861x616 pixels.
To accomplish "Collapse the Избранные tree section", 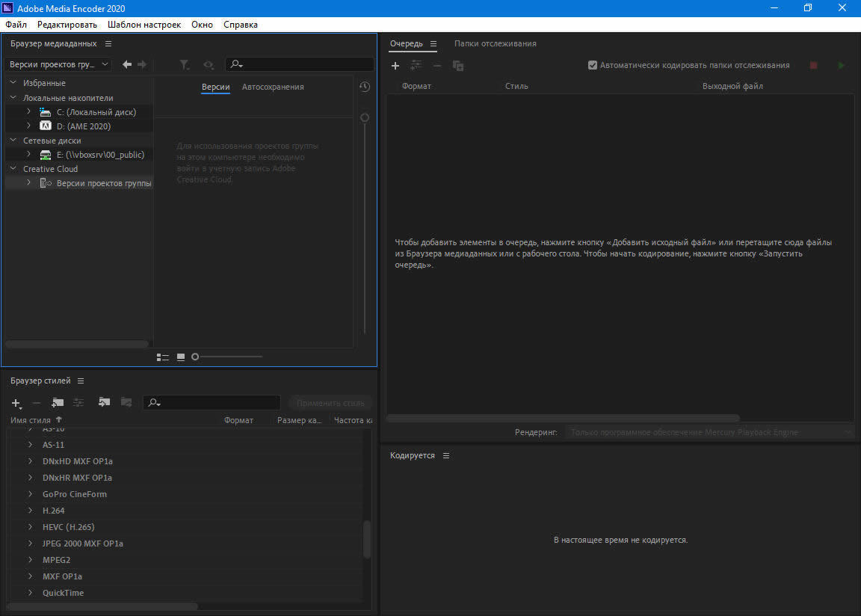I will coord(13,82).
